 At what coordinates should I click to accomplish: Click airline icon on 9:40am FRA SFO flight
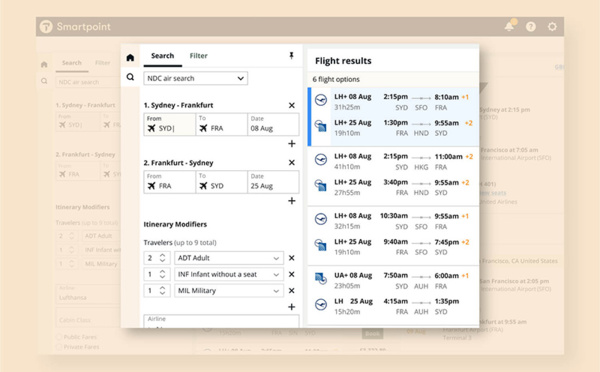[321, 245]
